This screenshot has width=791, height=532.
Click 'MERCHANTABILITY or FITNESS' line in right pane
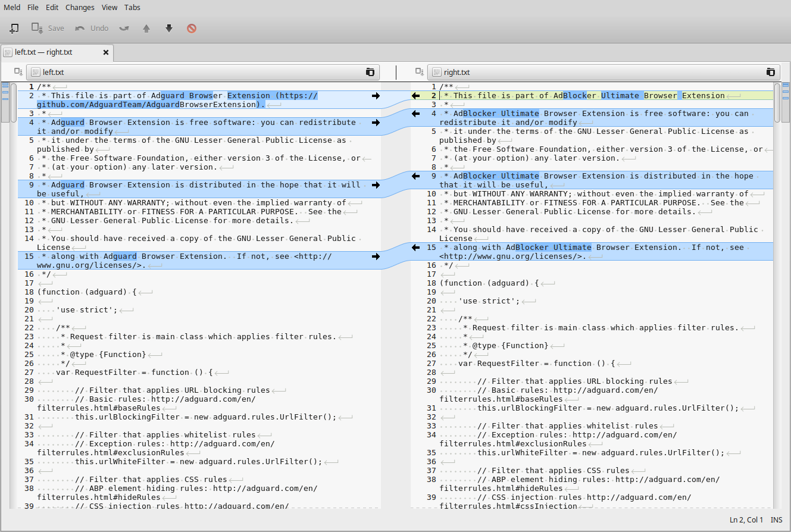(599, 203)
